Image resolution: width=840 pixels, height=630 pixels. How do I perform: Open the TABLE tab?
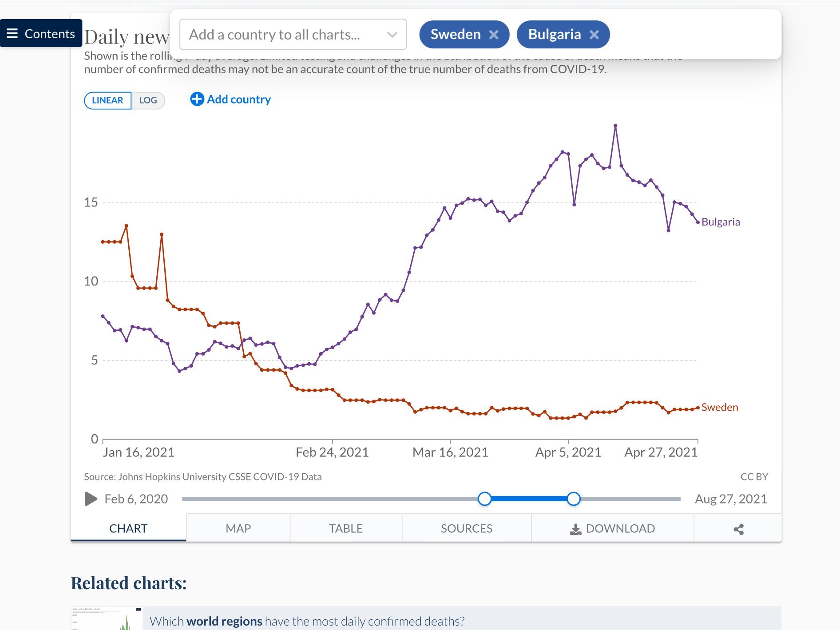[345, 528]
